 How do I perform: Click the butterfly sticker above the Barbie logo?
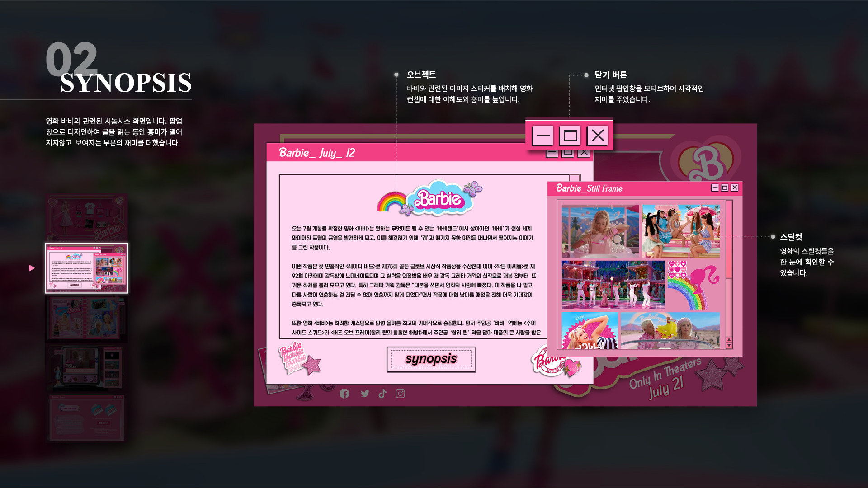point(473,188)
